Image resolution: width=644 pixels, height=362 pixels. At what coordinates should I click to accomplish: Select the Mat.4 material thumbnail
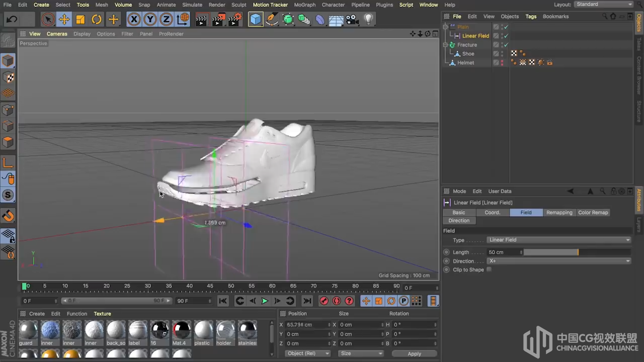(181, 331)
